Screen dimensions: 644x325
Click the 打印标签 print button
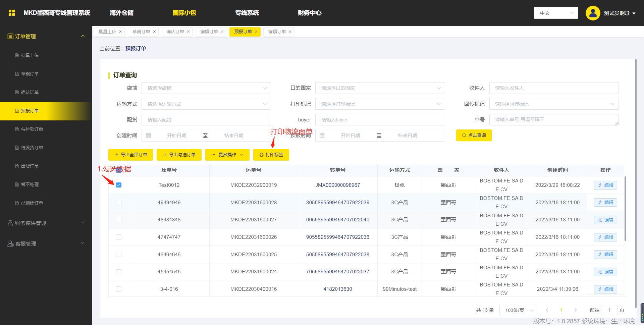click(x=271, y=155)
